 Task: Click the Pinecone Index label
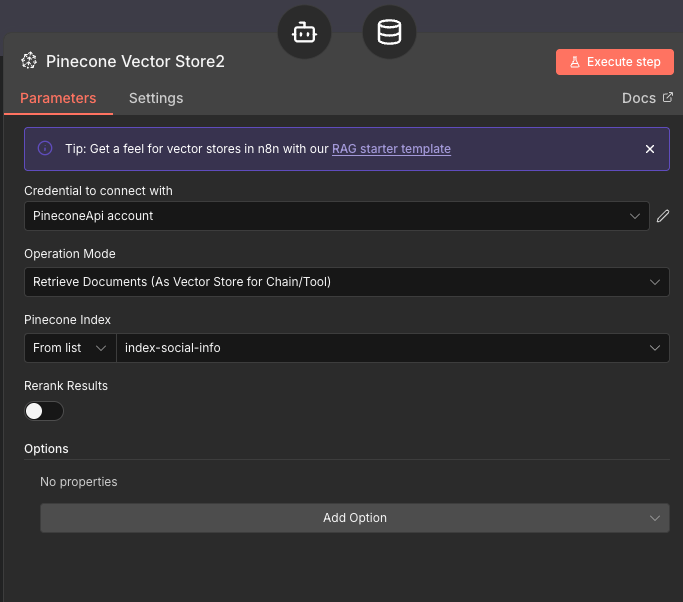(x=67, y=320)
